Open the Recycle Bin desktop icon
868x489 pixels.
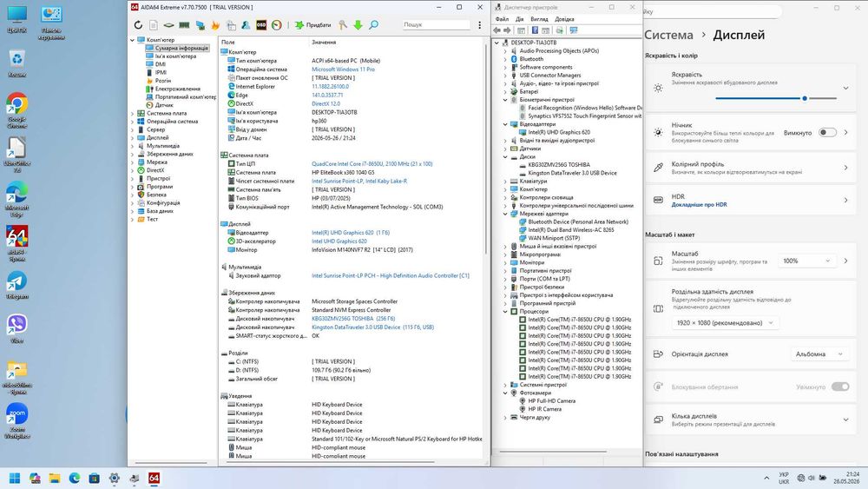[17, 63]
